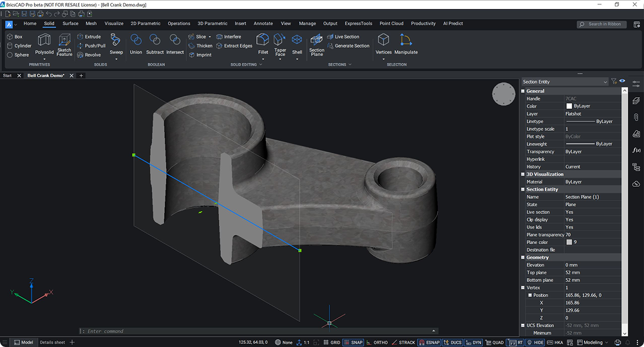Viewport: 644px width, 347px height.
Task: Select the Subtract boolean tool
Action: [155, 44]
